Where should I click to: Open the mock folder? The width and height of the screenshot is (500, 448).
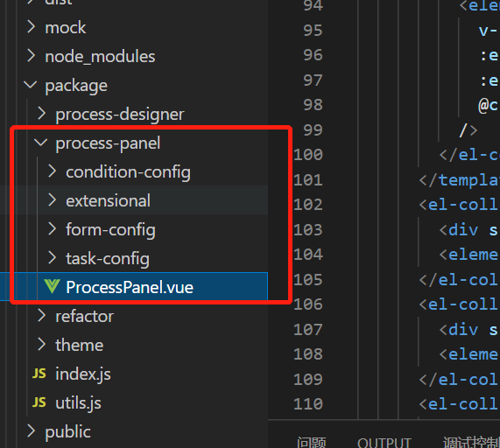click(66, 28)
